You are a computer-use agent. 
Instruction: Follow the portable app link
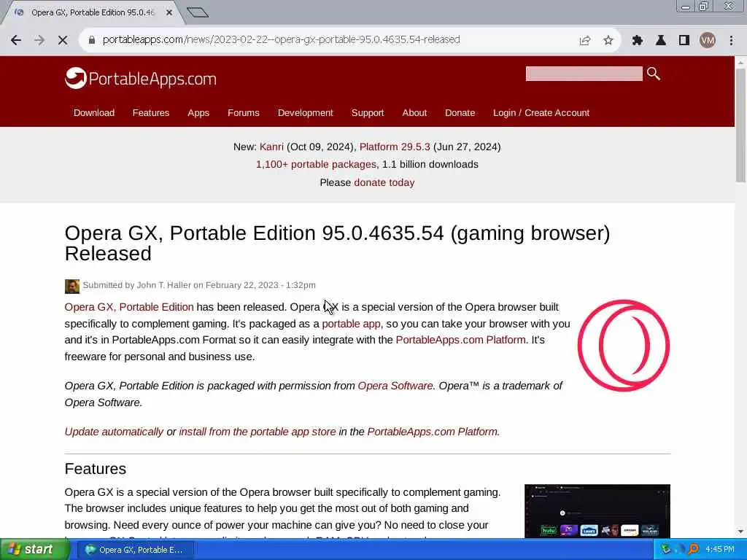coord(351,324)
